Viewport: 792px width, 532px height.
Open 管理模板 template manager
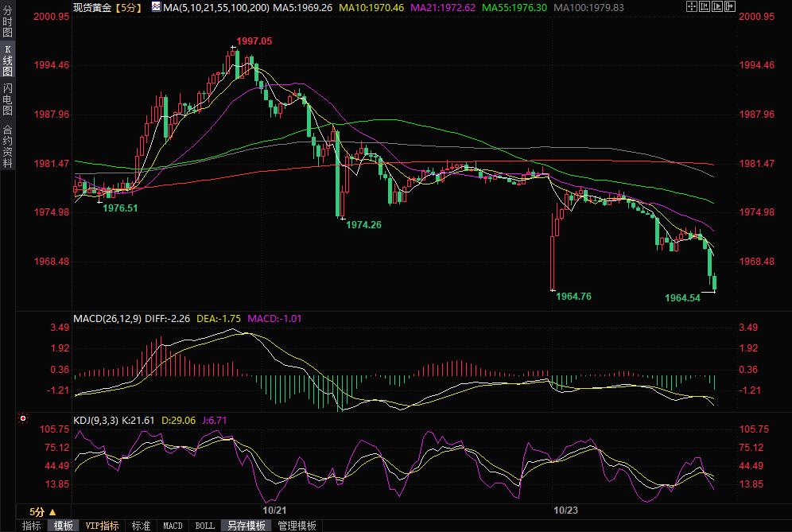pyautogui.click(x=297, y=526)
